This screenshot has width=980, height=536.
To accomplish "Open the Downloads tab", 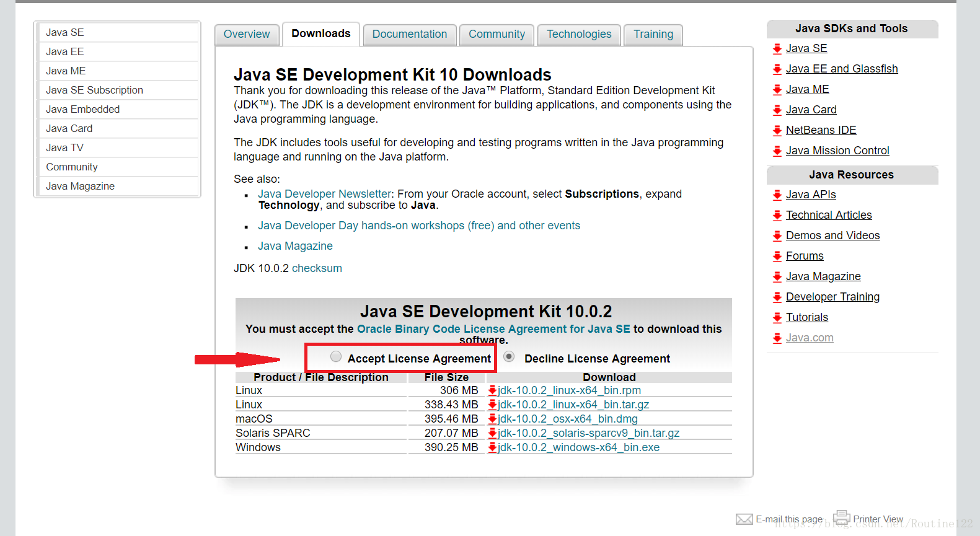I will pyautogui.click(x=321, y=33).
